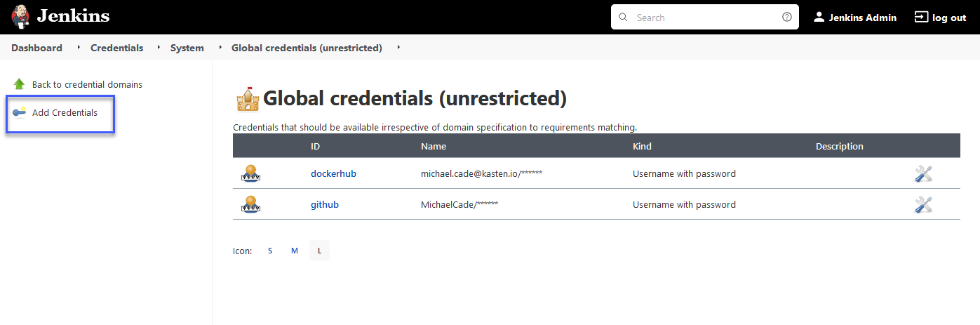Select small icon size S
The image size is (980, 325).
(x=270, y=251)
